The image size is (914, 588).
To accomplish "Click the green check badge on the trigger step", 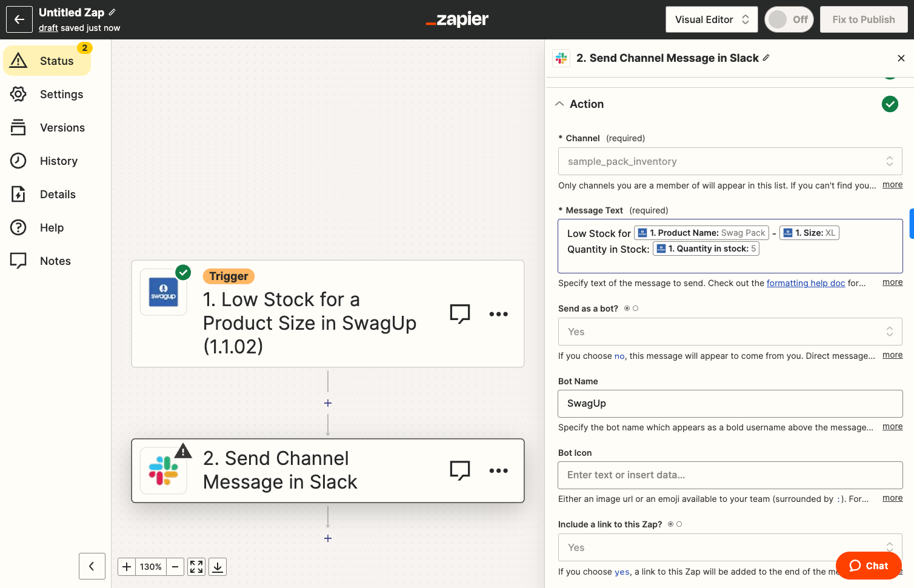I will (x=183, y=272).
